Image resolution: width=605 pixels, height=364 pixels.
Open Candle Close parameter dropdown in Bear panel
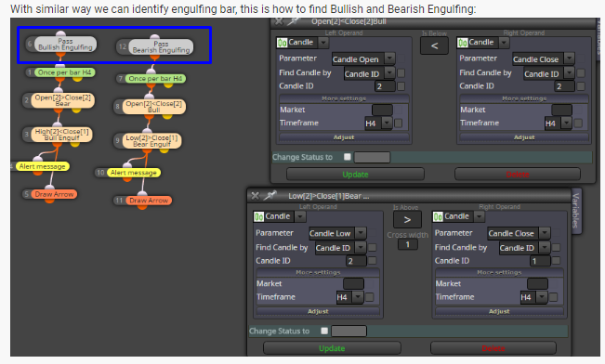click(x=544, y=233)
